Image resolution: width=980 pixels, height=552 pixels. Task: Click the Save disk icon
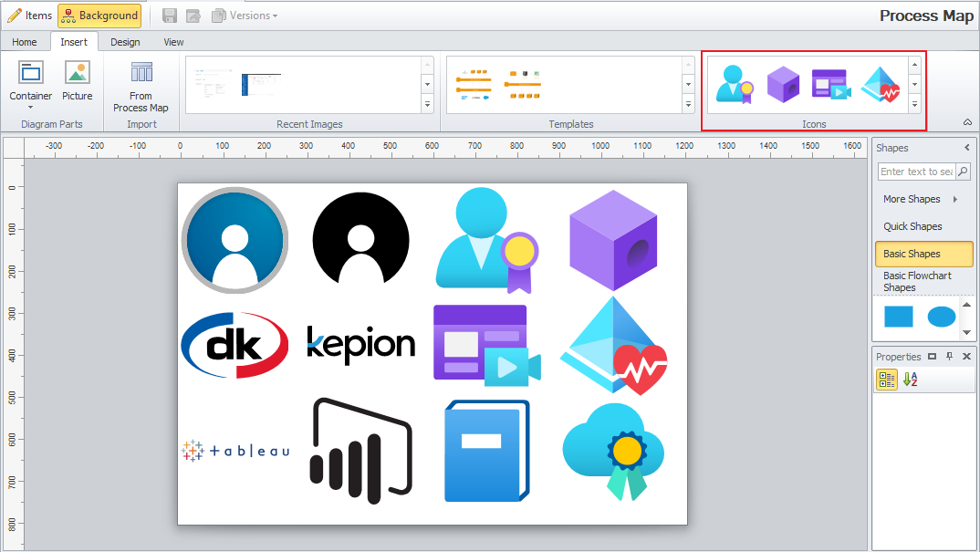[170, 16]
